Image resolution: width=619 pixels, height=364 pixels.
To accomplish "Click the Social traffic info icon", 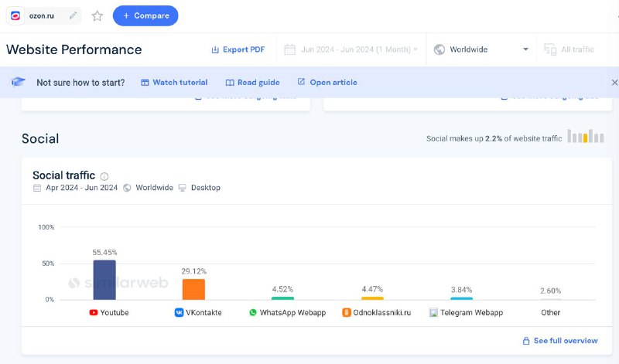I will [x=104, y=176].
